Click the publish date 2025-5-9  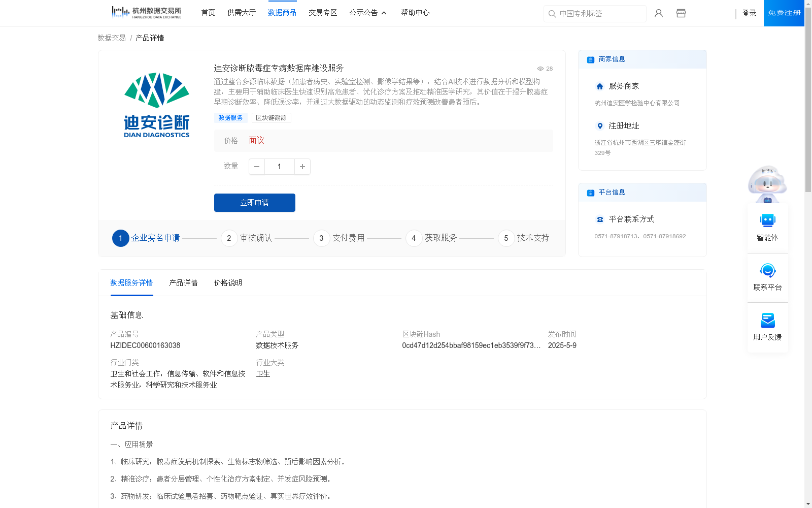click(x=562, y=345)
